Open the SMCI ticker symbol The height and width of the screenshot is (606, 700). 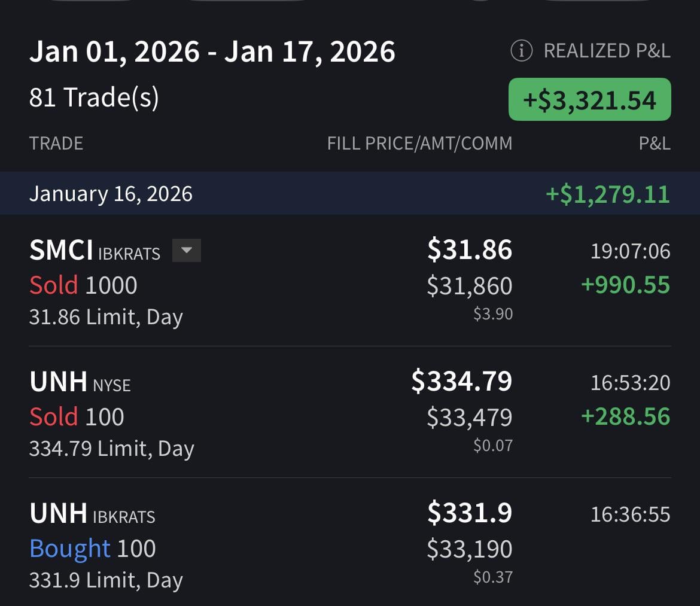[61, 251]
